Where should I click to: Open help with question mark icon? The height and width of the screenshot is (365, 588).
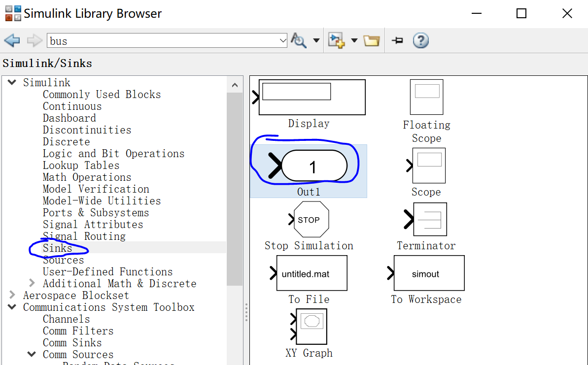421,40
